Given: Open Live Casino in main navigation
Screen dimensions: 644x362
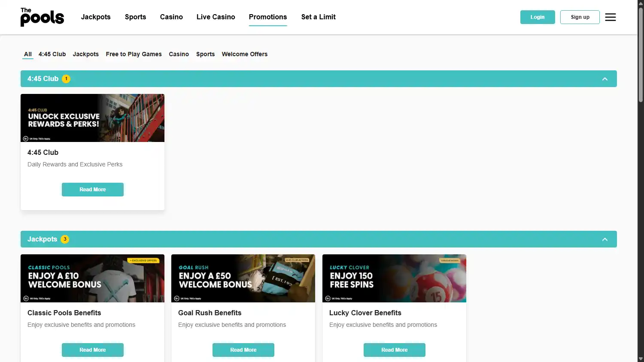Looking at the screenshot, I should [x=216, y=17].
